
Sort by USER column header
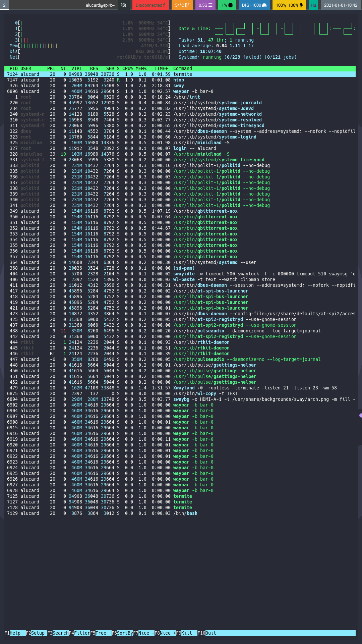[x=26, y=68]
